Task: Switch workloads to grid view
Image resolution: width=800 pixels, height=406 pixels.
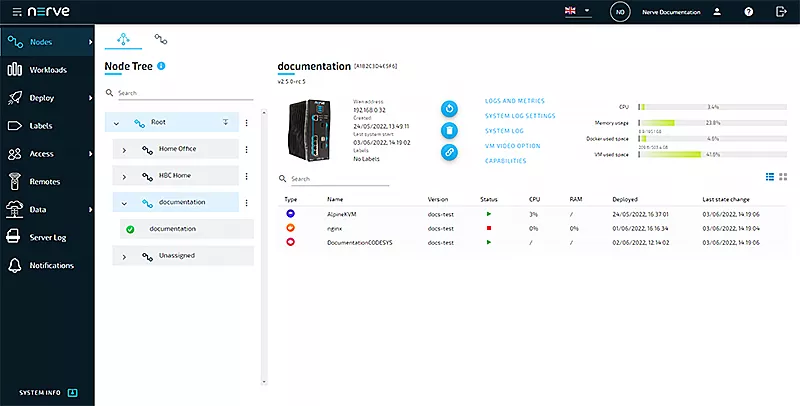Action: tap(783, 176)
